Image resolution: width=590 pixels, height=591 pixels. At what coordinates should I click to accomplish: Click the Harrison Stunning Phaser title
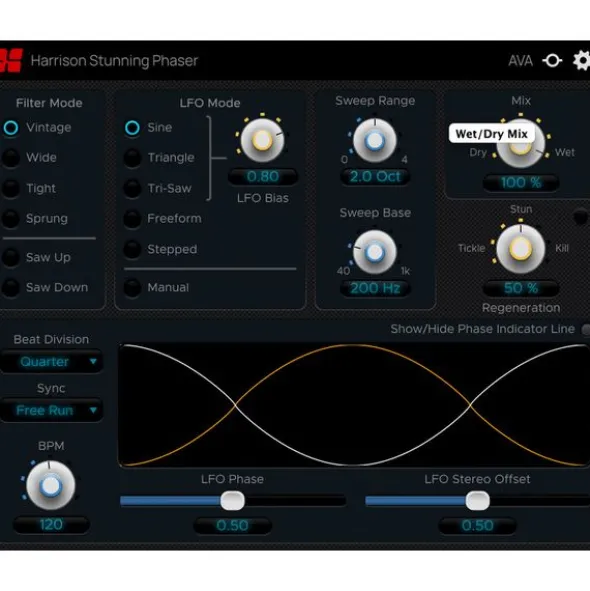click(114, 61)
